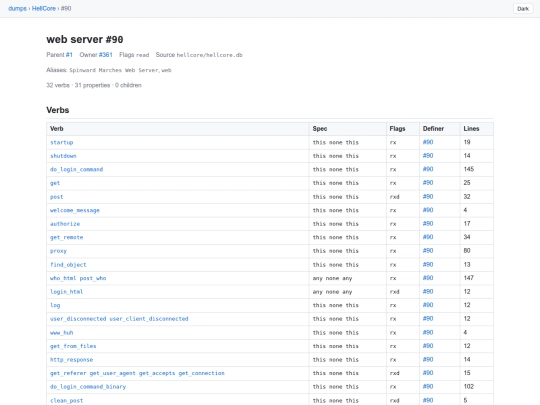540x405 pixels.
Task: Click rxd flags in login_html row
Action: (394, 292)
